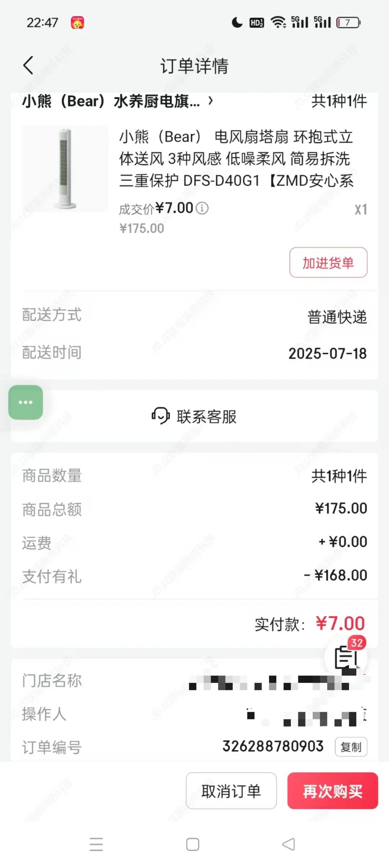
Task: Open the Bear tower fan product title
Action: 236,159
